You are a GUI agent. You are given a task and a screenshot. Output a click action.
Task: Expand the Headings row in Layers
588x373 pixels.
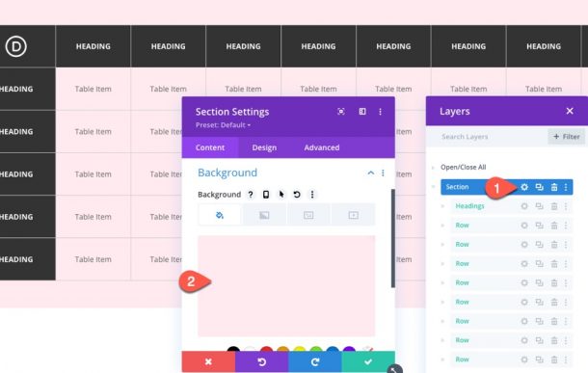click(x=442, y=206)
